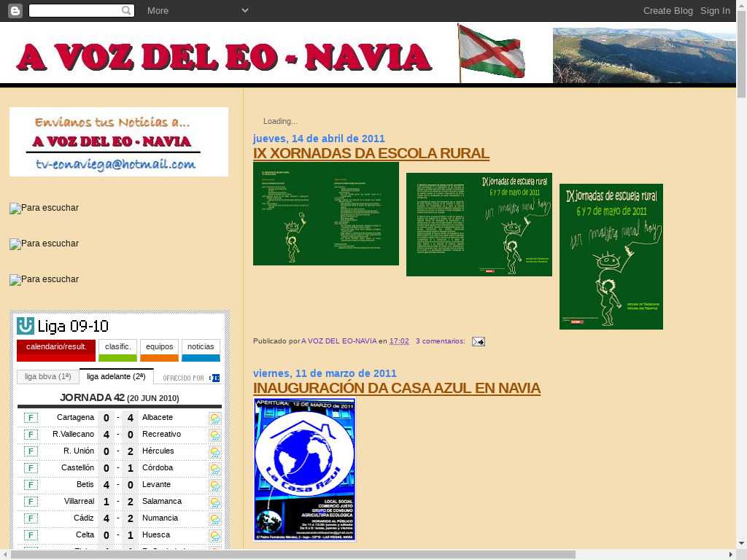Click Sign In in the navbar
747x560 pixels.
point(715,10)
